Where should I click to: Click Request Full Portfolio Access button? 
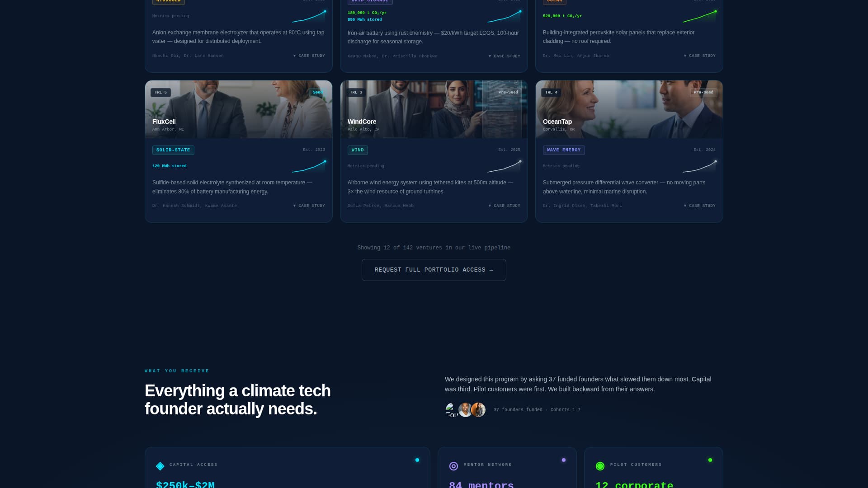click(434, 270)
